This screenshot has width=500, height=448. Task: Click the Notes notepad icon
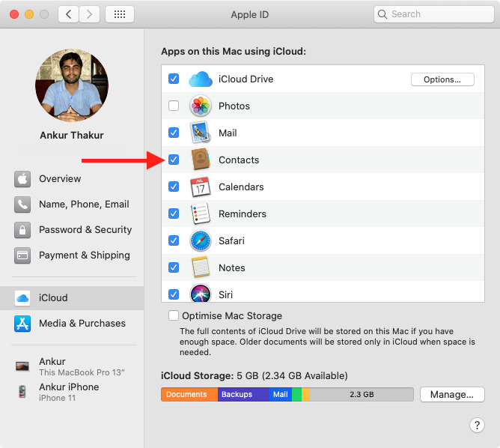(x=201, y=267)
